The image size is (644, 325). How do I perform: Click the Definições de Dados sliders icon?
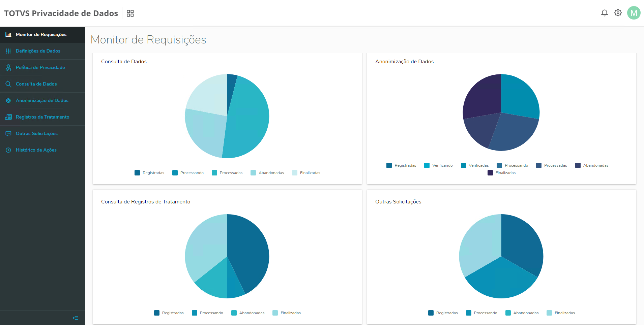[8, 51]
